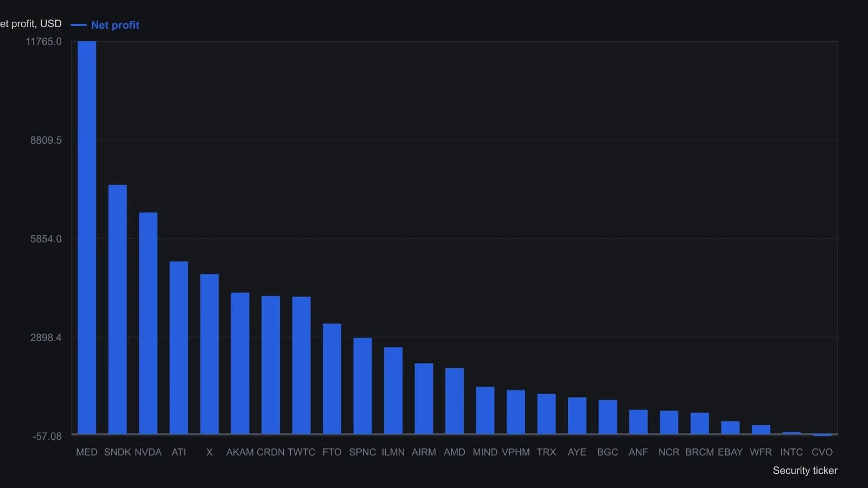Viewport: 868px width, 488px height.
Task: Click the INTC ticker label
Action: (x=792, y=452)
